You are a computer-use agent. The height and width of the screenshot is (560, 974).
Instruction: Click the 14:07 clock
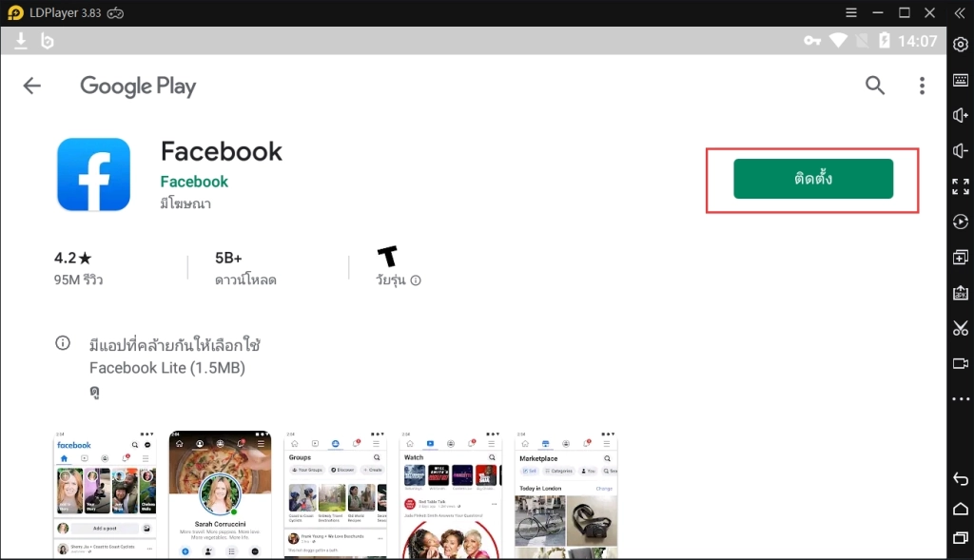pyautogui.click(x=917, y=41)
